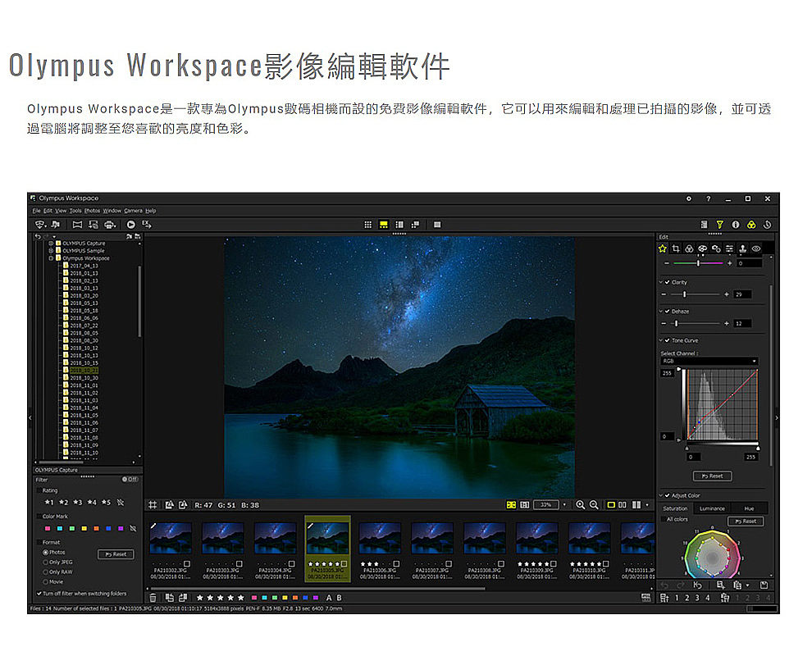
Task: Switch to the Luminance tab
Action: pyautogui.click(x=712, y=508)
